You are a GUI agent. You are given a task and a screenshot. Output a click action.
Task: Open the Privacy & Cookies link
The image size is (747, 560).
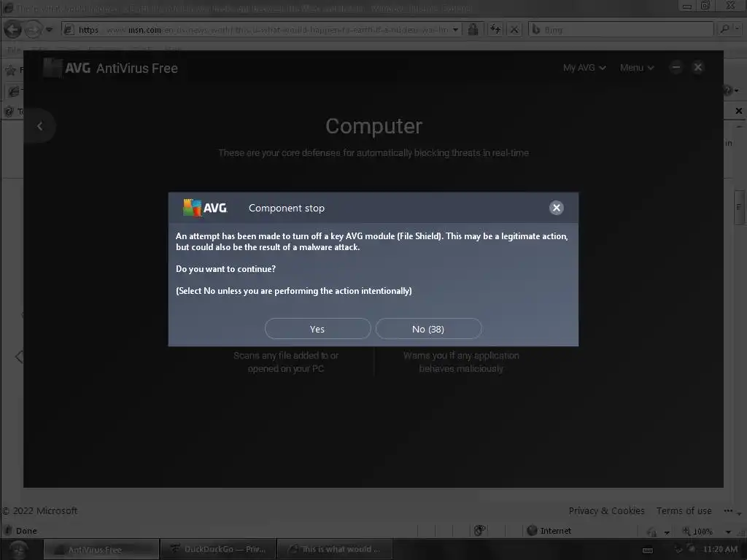pos(606,510)
